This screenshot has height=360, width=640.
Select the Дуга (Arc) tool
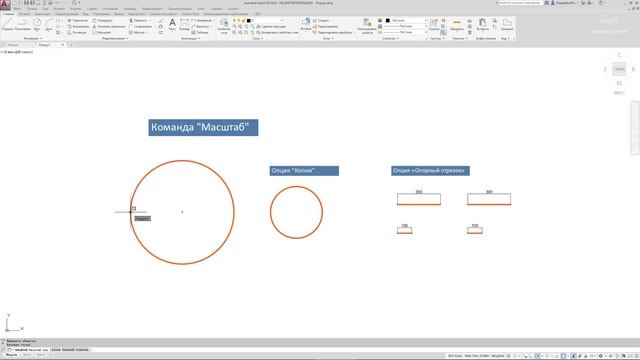(x=49, y=24)
